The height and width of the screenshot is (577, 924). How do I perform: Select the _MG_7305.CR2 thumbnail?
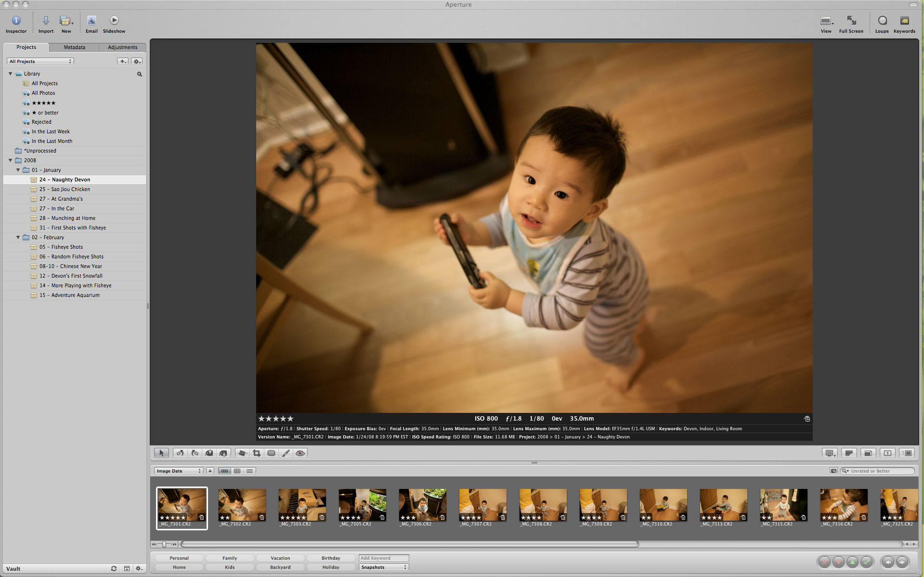tap(362, 505)
